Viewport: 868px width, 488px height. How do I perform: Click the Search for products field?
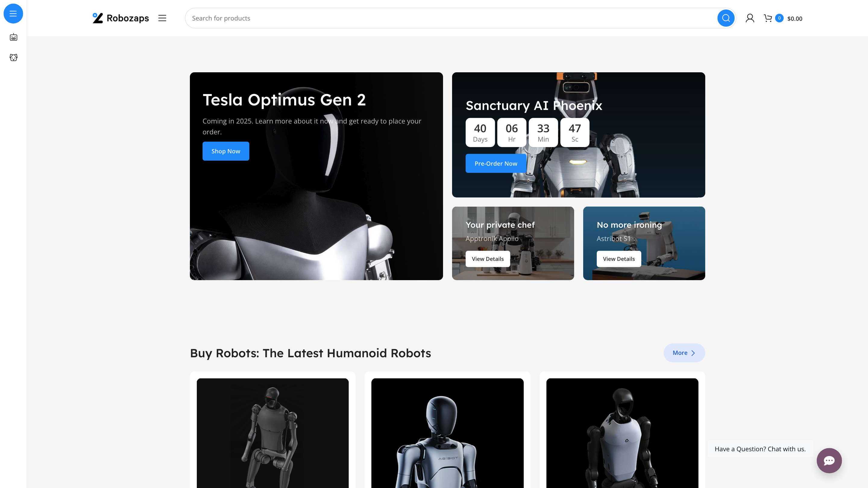click(x=451, y=18)
